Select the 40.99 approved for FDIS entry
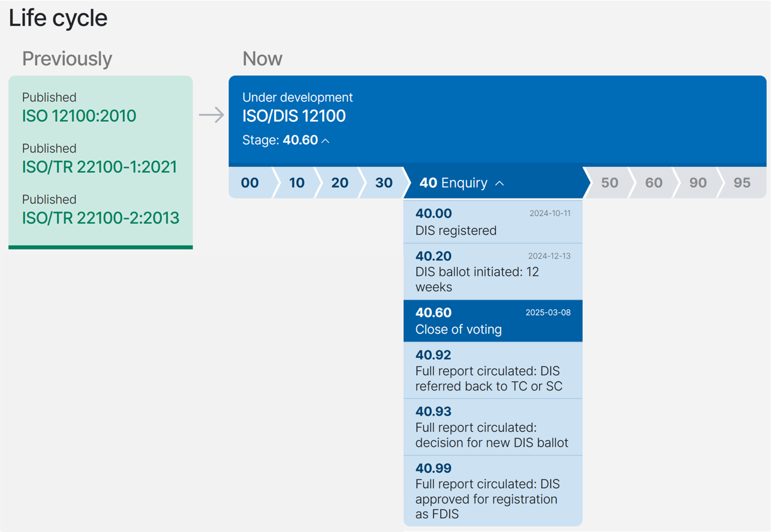The image size is (773, 532). [493, 491]
